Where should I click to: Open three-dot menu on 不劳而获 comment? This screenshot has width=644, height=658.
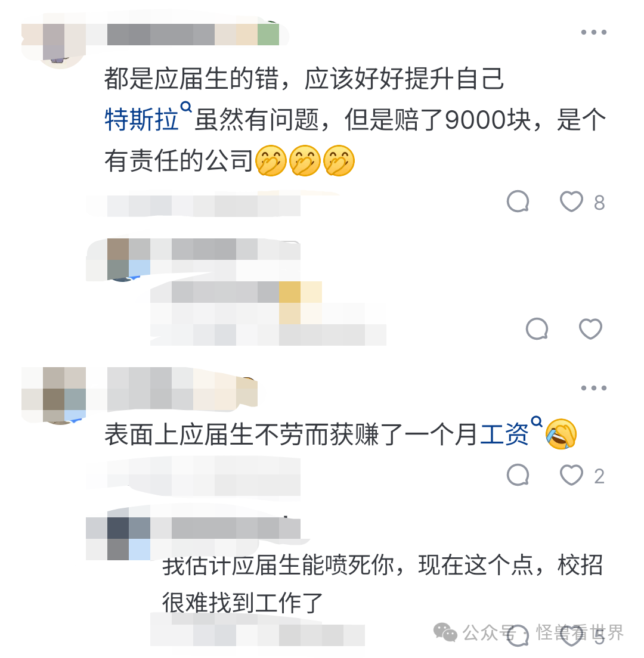click(x=593, y=388)
